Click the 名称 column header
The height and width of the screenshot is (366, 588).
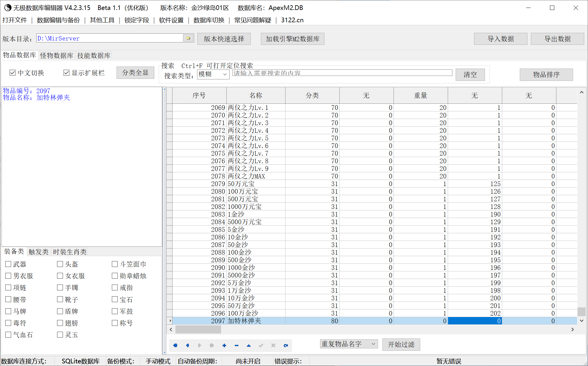(256, 95)
